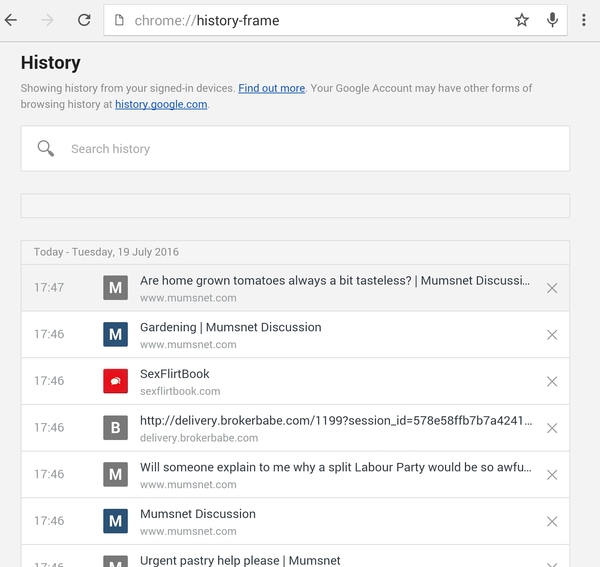This screenshot has width=600, height=567.
Task: Start voice search with microphone icon
Action: pos(552,20)
